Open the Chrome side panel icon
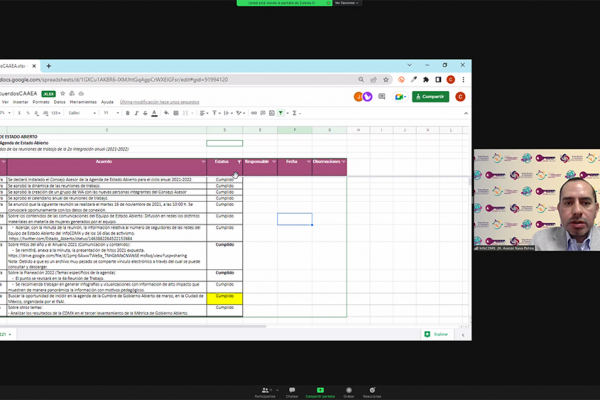The image size is (600, 400). (438, 80)
